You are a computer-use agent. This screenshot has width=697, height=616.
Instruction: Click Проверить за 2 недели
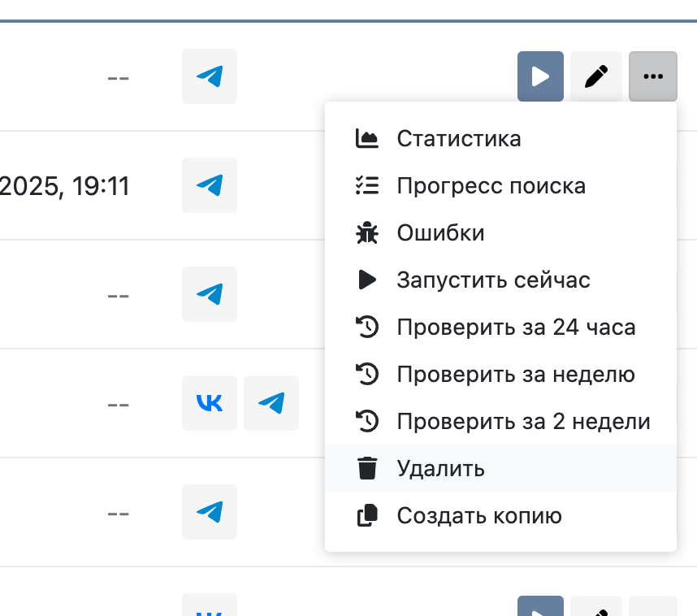[523, 422]
